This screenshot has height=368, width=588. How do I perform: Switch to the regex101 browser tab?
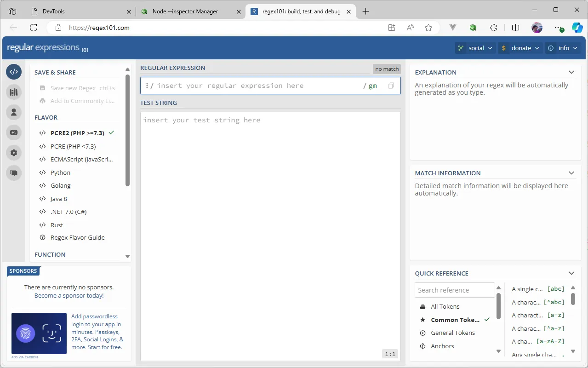tap(301, 11)
